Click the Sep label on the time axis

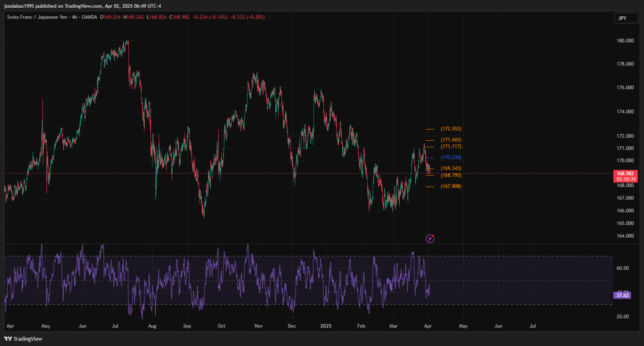(187, 326)
